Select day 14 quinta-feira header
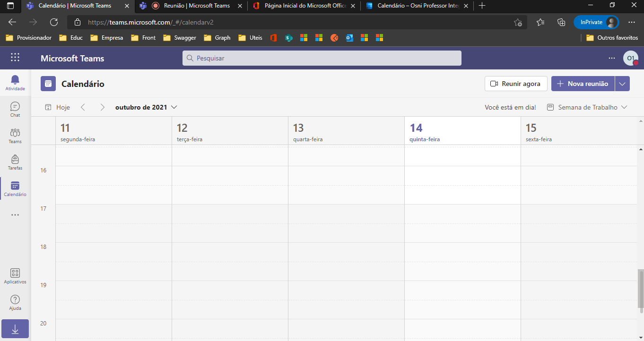644x341 pixels. (x=462, y=131)
